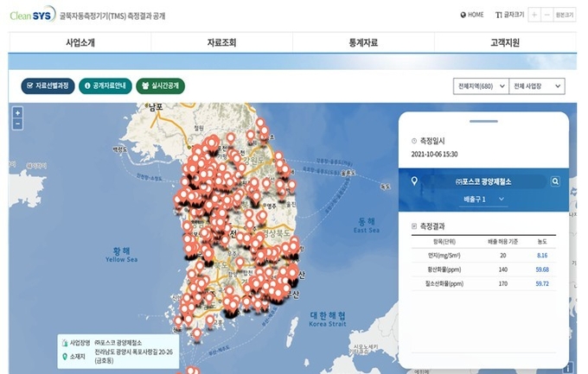Open the 배출구 1 outlet dropdown
This screenshot has height=374, width=588.
[x=483, y=200]
